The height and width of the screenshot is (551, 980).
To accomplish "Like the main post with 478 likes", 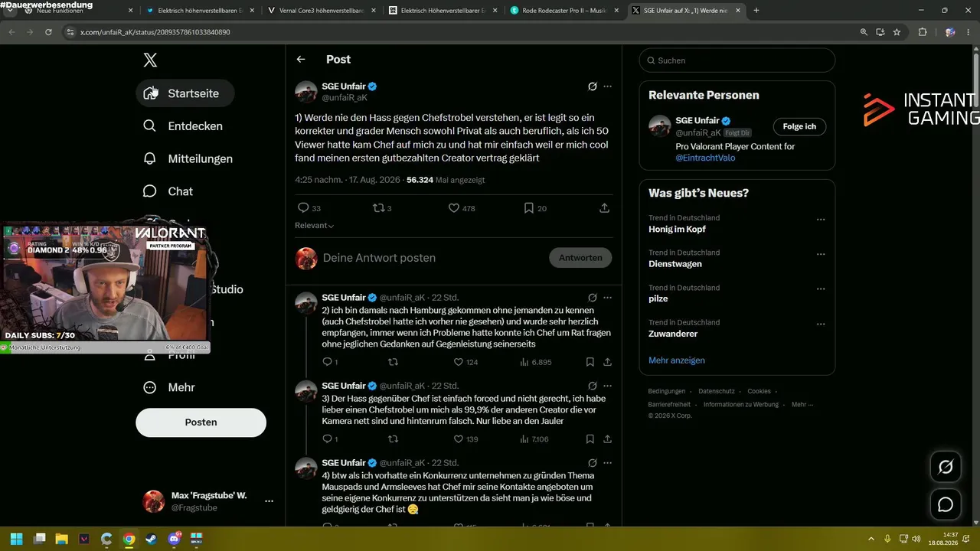I will tap(453, 207).
